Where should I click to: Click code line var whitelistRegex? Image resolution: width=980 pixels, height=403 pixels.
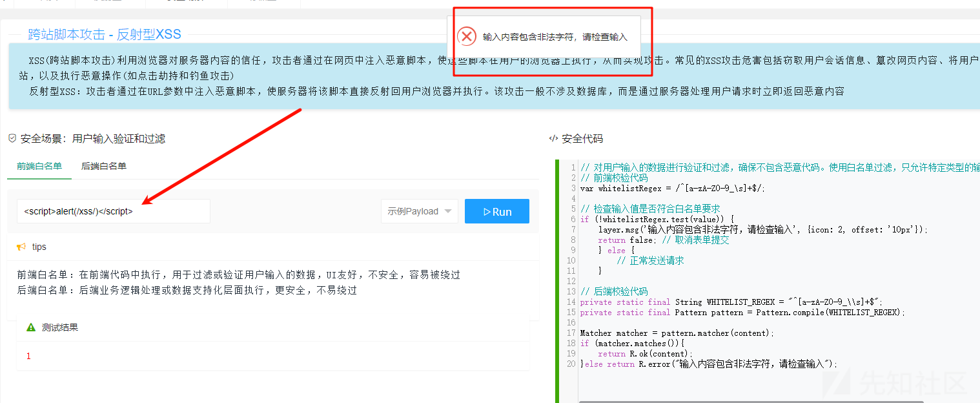click(x=672, y=189)
